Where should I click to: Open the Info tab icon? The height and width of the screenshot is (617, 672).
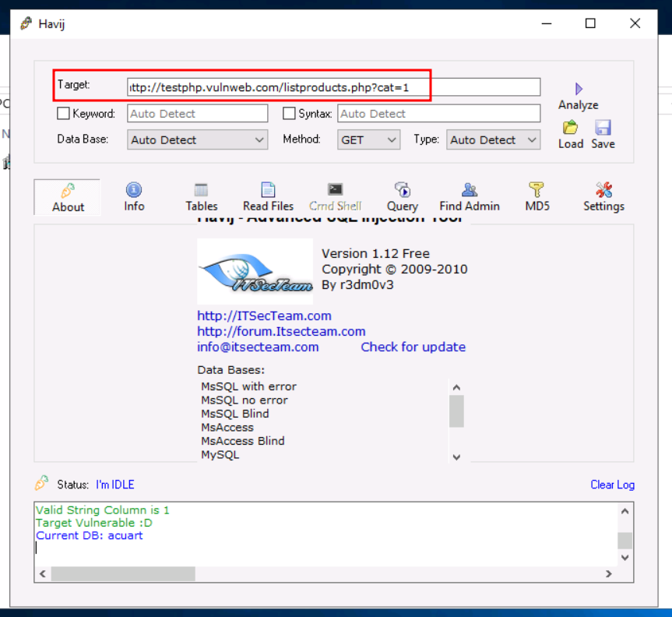click(x=134, y=189)
